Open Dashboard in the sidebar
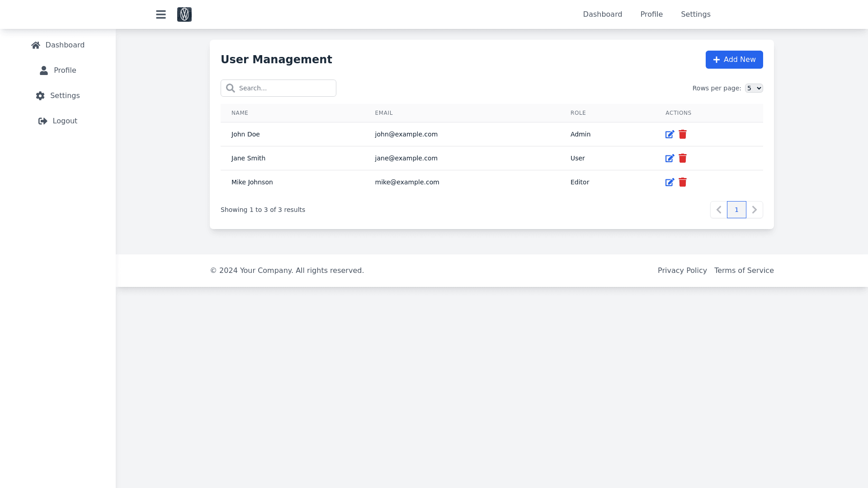The height and width of the screenshot is (488, 868). [x=58, y=45]
